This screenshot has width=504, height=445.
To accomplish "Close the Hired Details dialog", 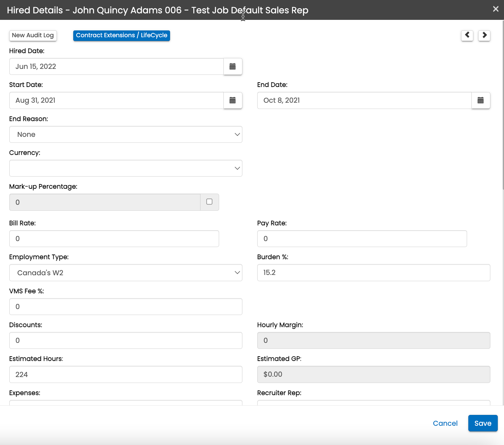I will [496, 9].
